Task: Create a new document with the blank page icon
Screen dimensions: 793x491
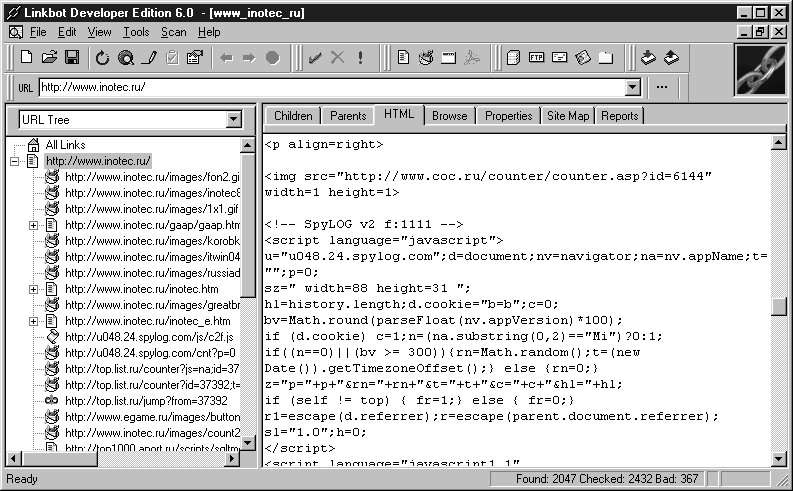Action: point(26,58)
